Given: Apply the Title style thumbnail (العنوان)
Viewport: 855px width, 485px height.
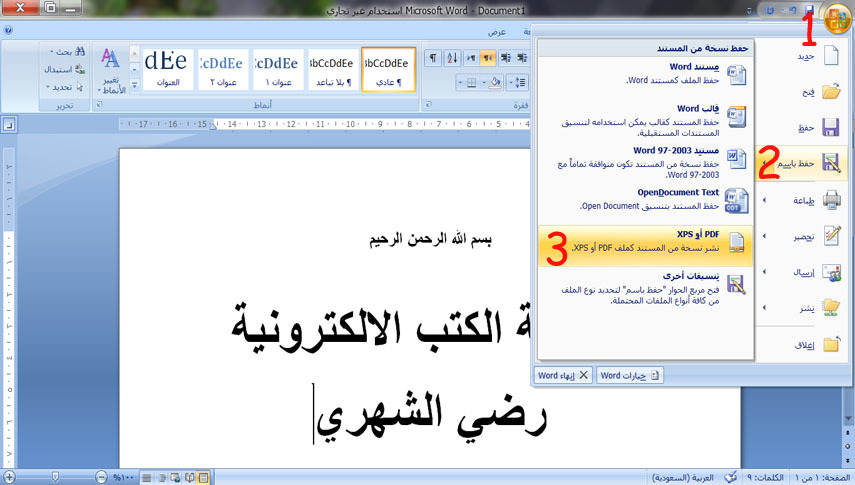Looking at the screenshot, I should click(168, 69).
